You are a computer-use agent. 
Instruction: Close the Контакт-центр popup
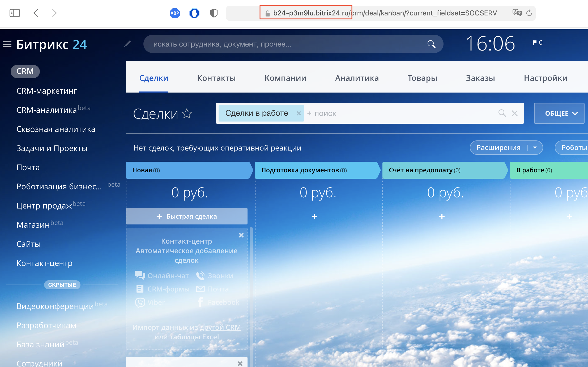241,235
